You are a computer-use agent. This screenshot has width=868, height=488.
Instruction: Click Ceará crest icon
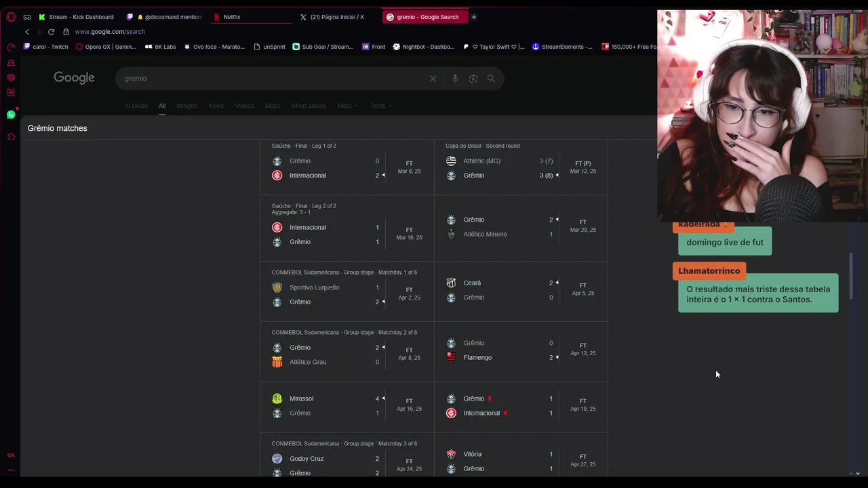[451, 283]
